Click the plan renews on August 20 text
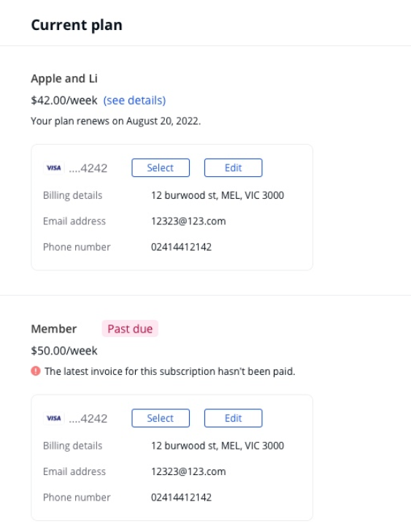Viewport: 411px width, 532px height. [116, 121]
